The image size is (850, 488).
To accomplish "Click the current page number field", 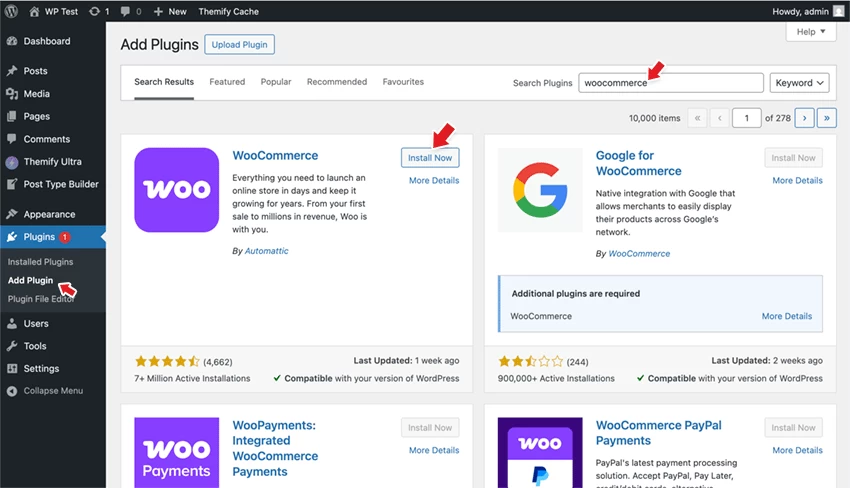I will [746, 118].
